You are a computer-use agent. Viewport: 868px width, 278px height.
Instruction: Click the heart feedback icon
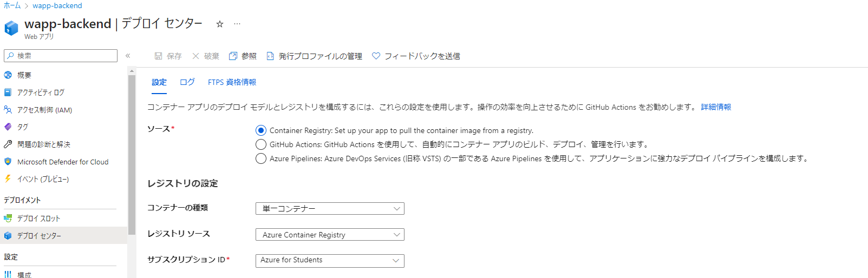click(x=376, y=56)
